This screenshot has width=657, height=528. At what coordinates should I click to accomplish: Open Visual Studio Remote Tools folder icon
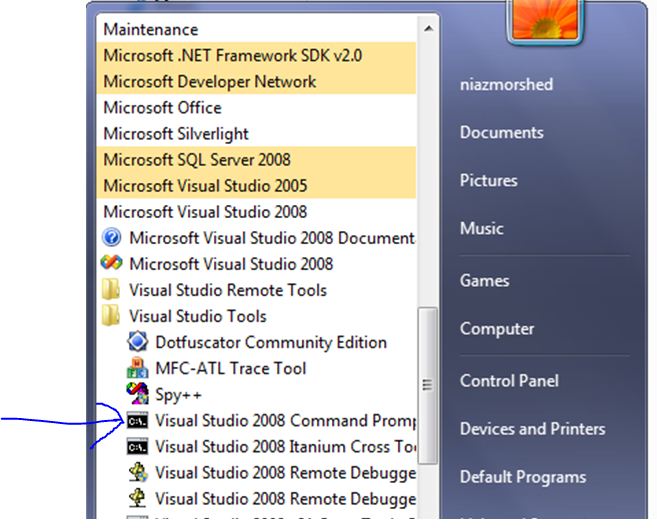coord(111,290)
